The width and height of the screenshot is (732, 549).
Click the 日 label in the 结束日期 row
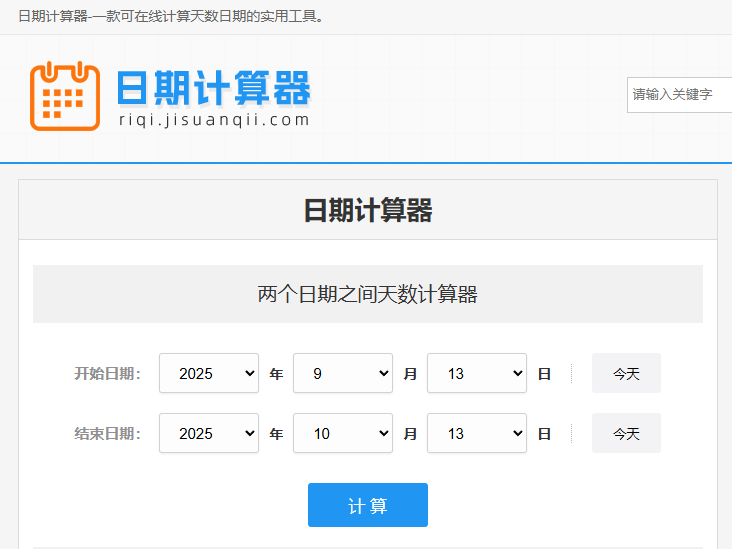point(544,434)
